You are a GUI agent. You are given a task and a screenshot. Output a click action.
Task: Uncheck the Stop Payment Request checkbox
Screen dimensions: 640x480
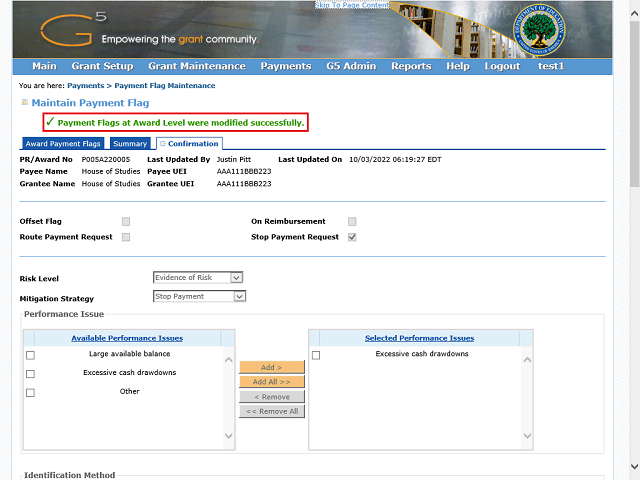352,237
